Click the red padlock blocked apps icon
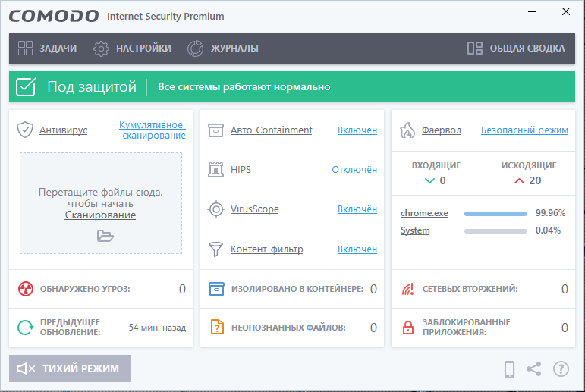The width and height of the screenshot is (585, 392). point(408,328)
